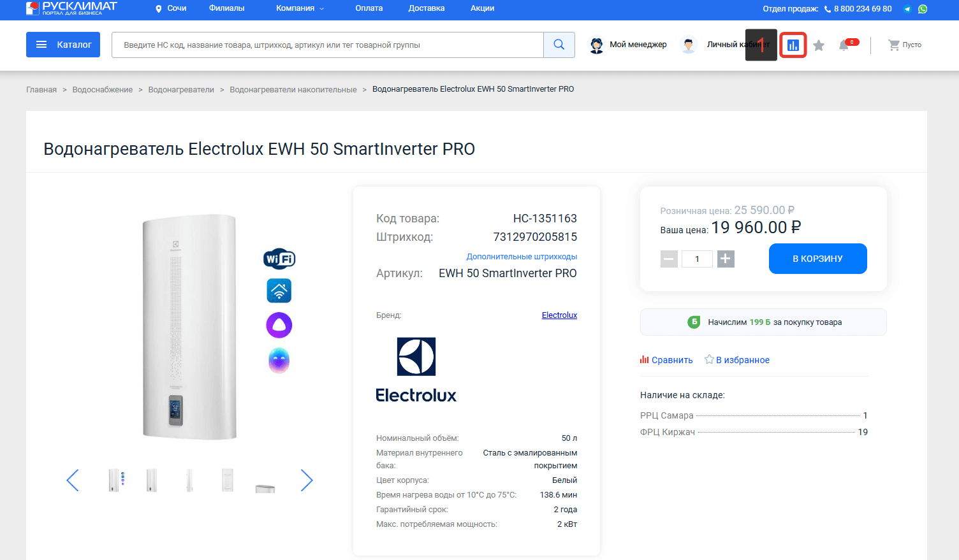The image size is (959, 560).
Task: Open the Каталог menu button
Action: [x=63, y=45]
